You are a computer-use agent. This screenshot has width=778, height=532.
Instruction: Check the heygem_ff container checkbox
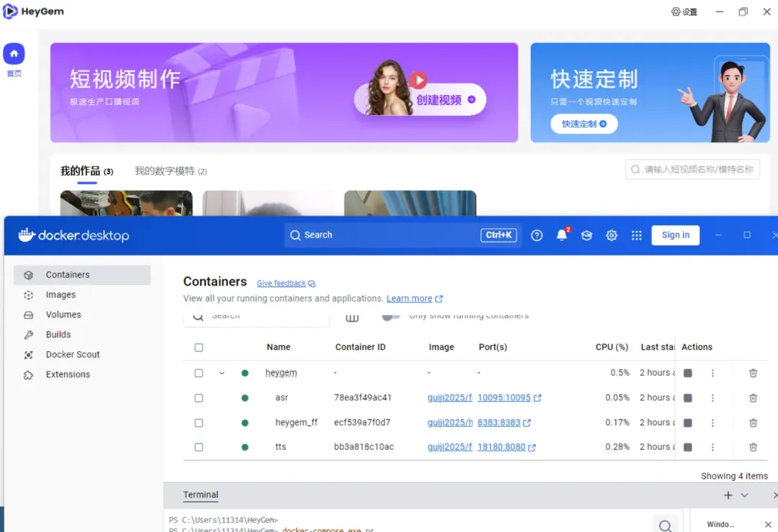(x=199, y=423)
